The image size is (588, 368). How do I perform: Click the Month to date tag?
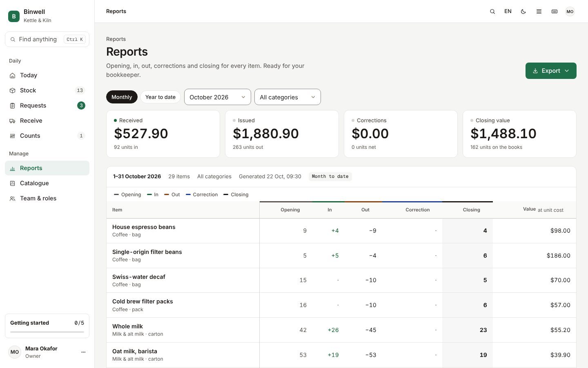click(330, 177)
